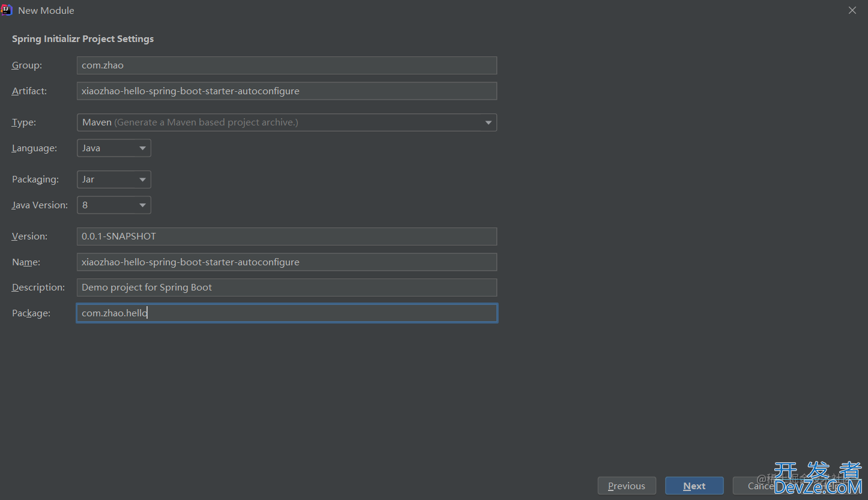Click the Language label
Screen dimensions: 868x500
pyautogui.click(x=35, y=148)
